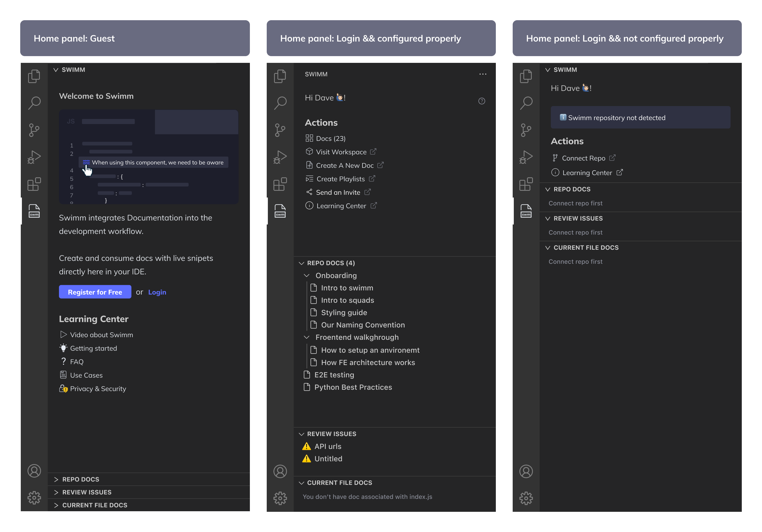This screenshot has height=532, width=762.
Task: Click the Swimm file icon in the Guest sidebar
Action: pos(34,211)
